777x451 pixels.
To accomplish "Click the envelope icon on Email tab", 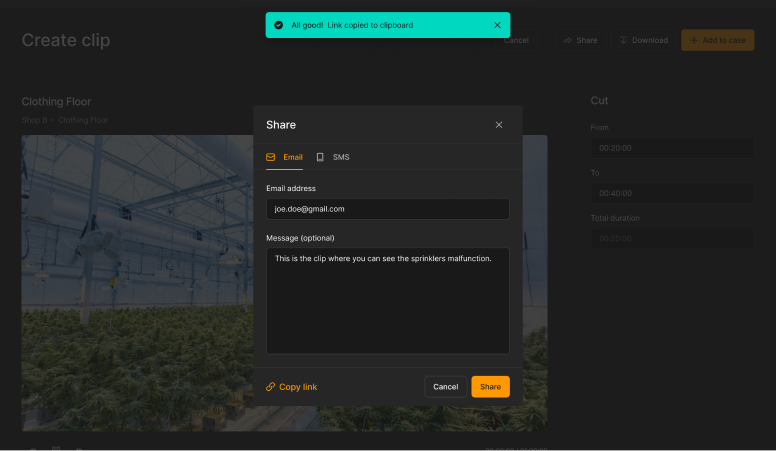I will 271,157.
